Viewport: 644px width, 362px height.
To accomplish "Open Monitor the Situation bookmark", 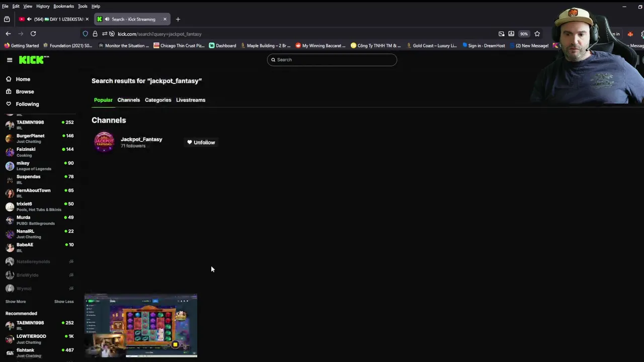I will pos(123,46).
